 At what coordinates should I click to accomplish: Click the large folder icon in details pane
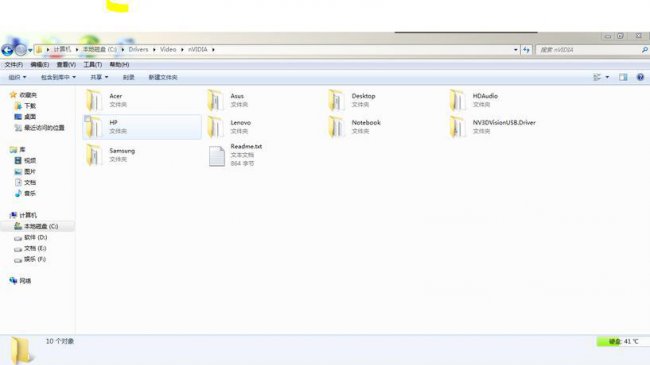pos(21,350)
